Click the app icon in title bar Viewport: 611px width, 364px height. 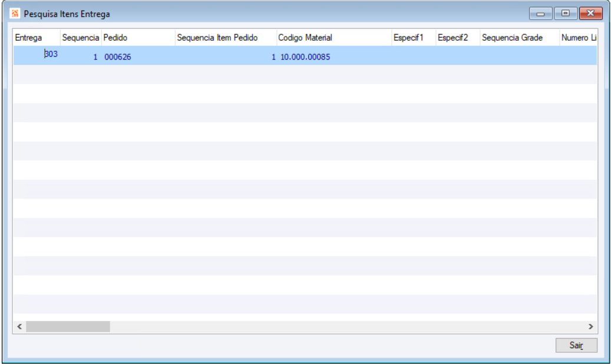click(15, 14)
